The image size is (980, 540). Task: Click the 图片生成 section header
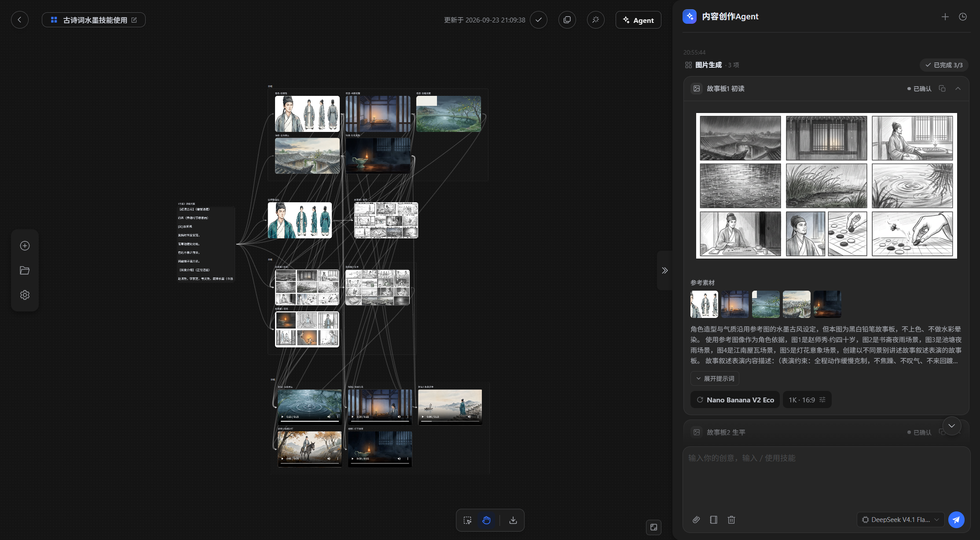pyautogui.click(x=708, y=65)
